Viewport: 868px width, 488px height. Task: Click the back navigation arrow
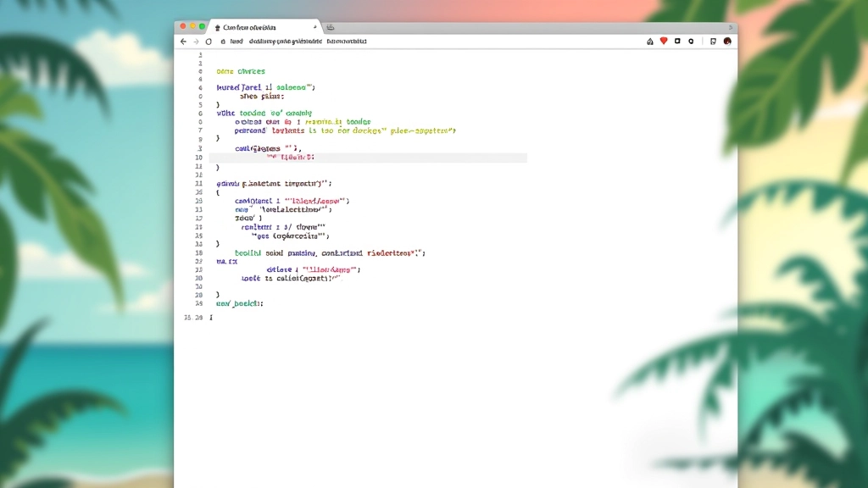184,41
